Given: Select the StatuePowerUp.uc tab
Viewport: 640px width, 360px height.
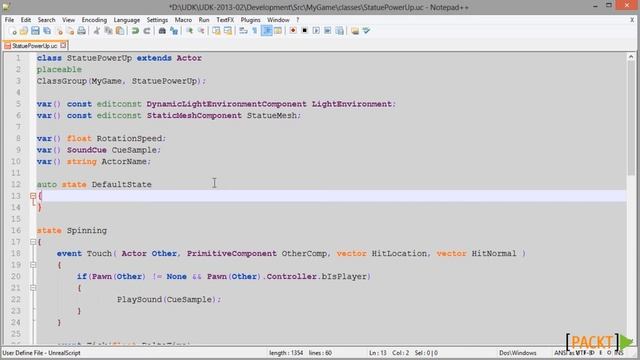Looking at the screenshot, I should click(35, 46).
